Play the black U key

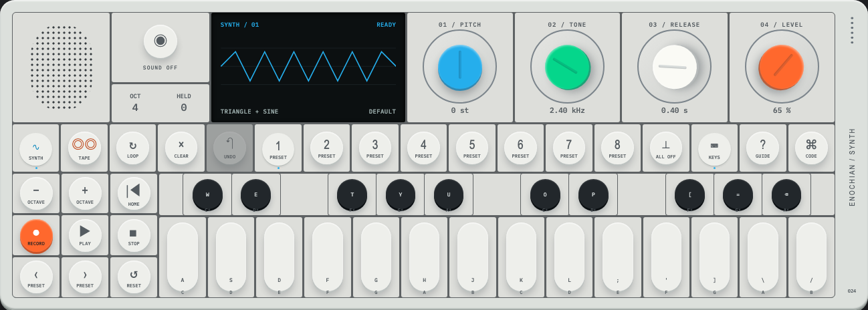[x=449, y=194]
